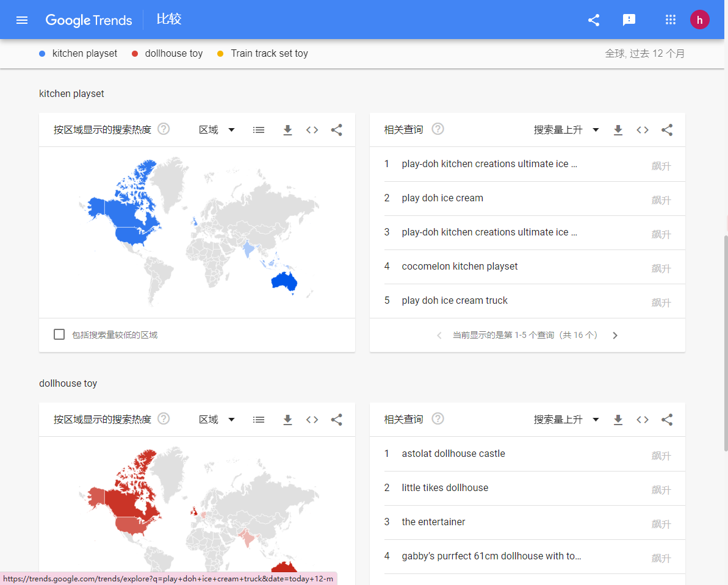Download dollhouse toy related queries CSV
Screen dimensions: 728x585
(618, 420)
